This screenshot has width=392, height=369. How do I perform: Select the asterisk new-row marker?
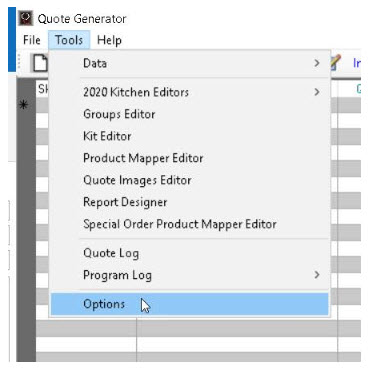[x=23, y=105]
